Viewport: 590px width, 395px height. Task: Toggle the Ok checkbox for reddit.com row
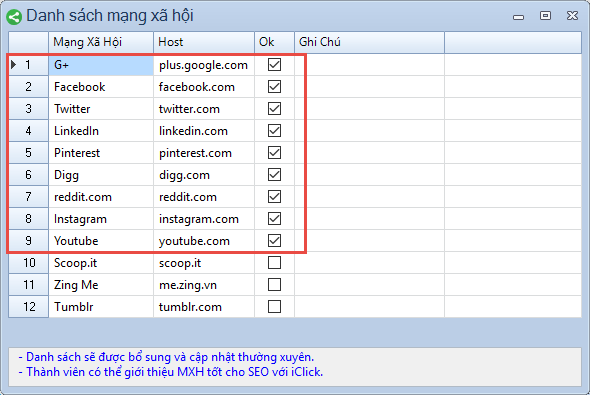(x=274, y=196)
